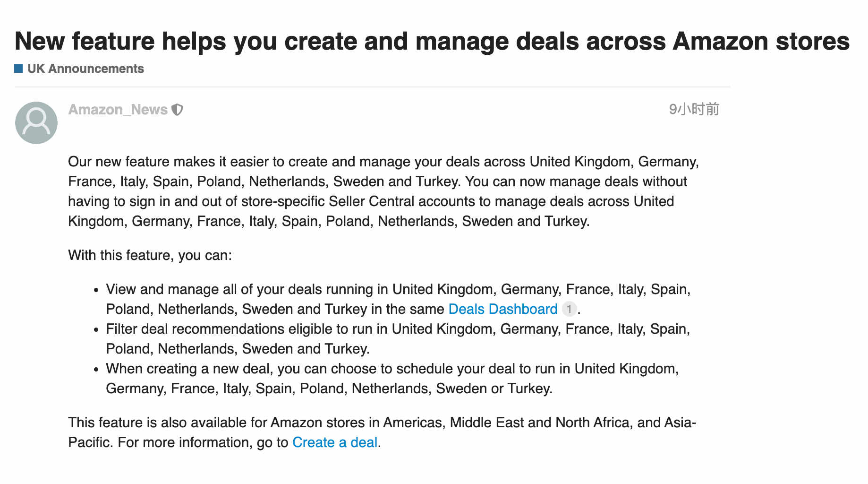
Task: Click the bullet dot before "Filter deal recommendations"
Action: [x=96, y=329]
